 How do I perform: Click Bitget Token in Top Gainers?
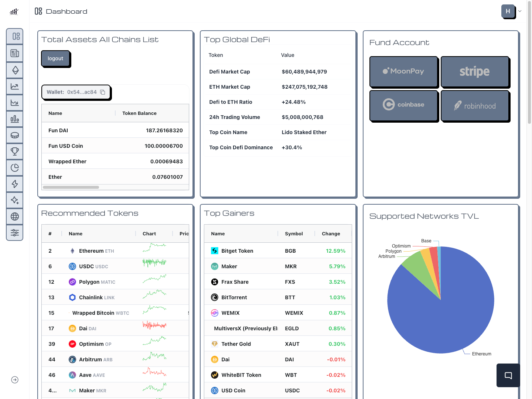(x=237, y=251)
